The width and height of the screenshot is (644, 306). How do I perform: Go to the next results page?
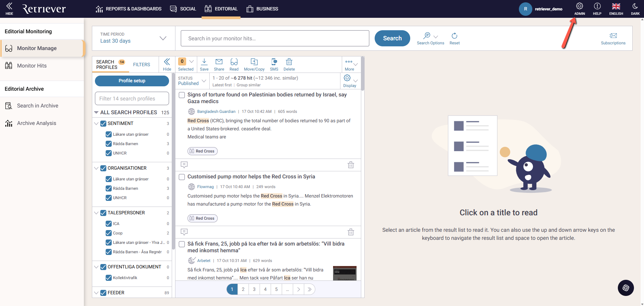[299, 289]
